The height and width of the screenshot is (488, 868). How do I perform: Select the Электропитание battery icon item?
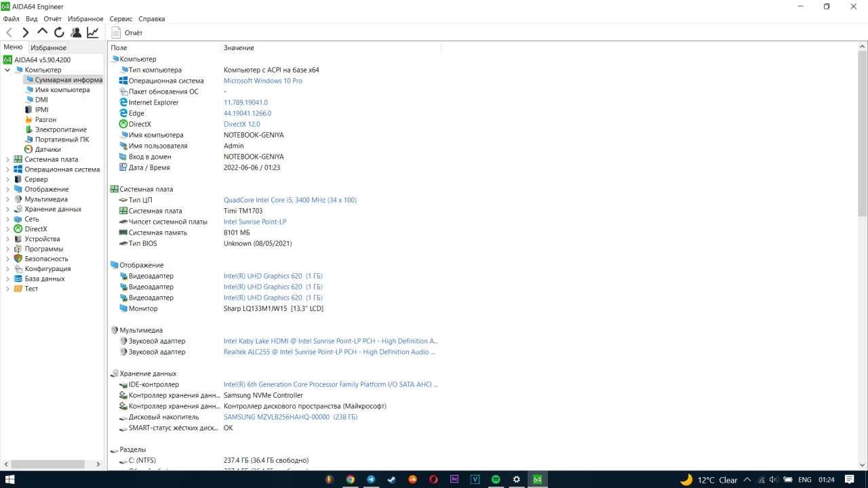[x=28, y=129]
